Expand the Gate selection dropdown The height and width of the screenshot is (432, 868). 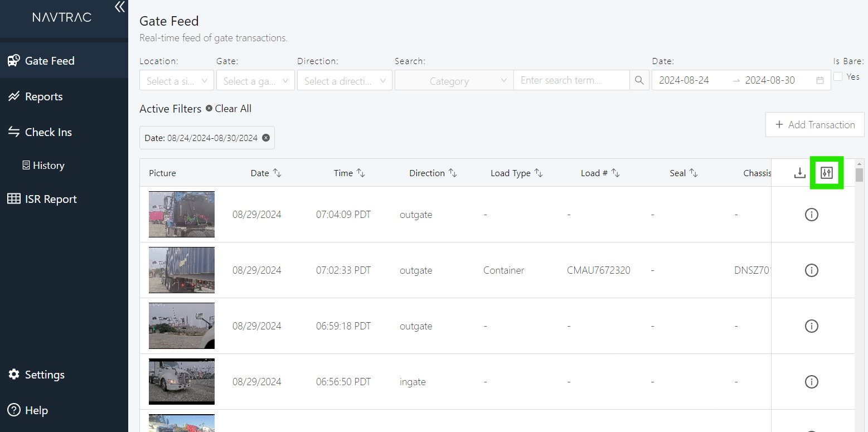click(255, 80)
